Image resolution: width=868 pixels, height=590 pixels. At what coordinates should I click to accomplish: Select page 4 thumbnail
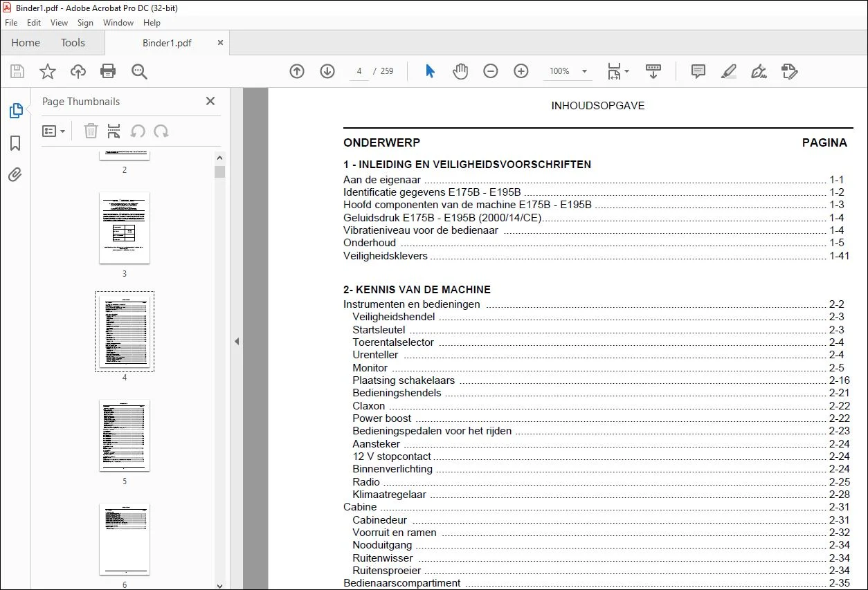(x=125, y=331)
